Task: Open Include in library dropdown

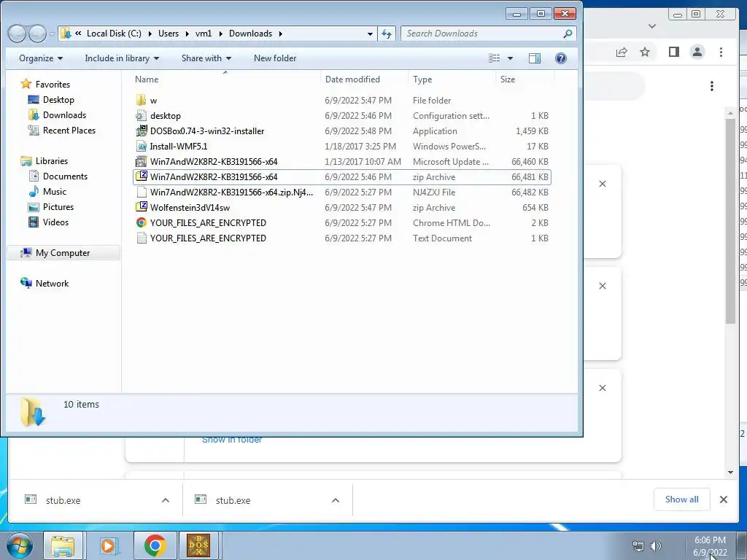Action: click(122, 58)
